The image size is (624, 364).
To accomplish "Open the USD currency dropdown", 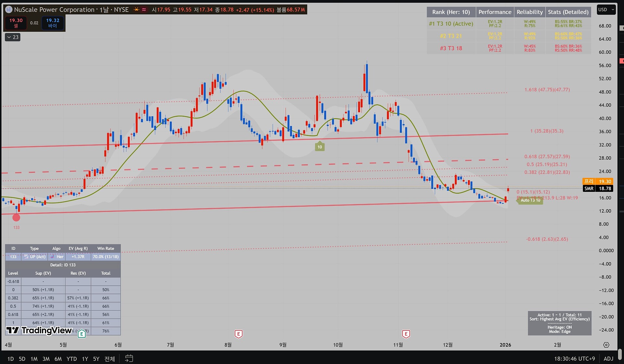I will (606, 10).
